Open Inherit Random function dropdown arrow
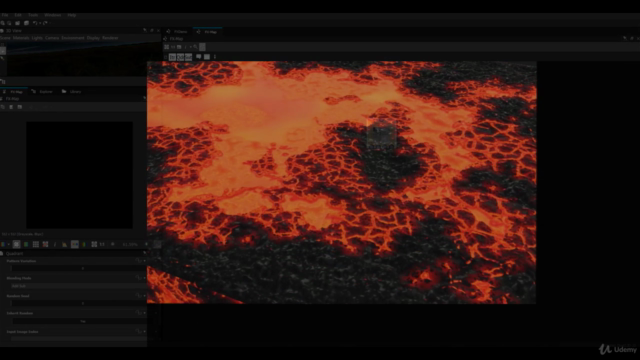The height and width of the screenshot is (360, 640). point(144,313)
